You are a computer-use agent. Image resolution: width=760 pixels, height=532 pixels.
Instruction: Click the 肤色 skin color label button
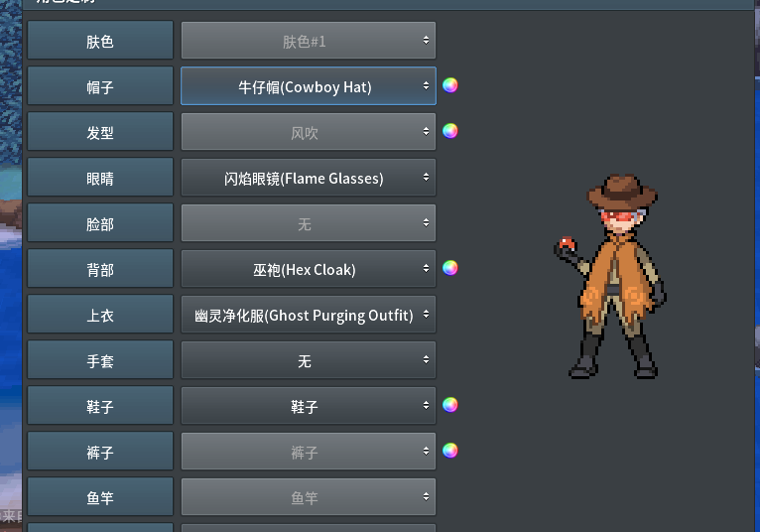click(100, 41)
